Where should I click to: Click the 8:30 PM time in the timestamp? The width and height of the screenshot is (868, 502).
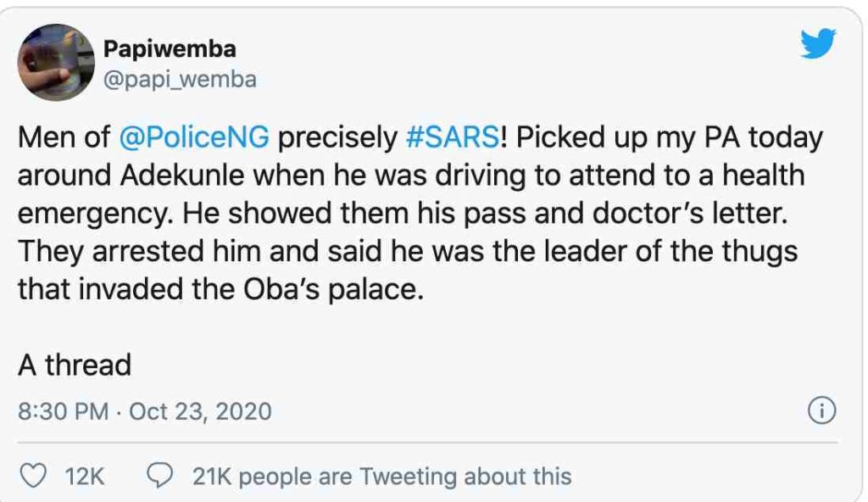tap(63, 412)
